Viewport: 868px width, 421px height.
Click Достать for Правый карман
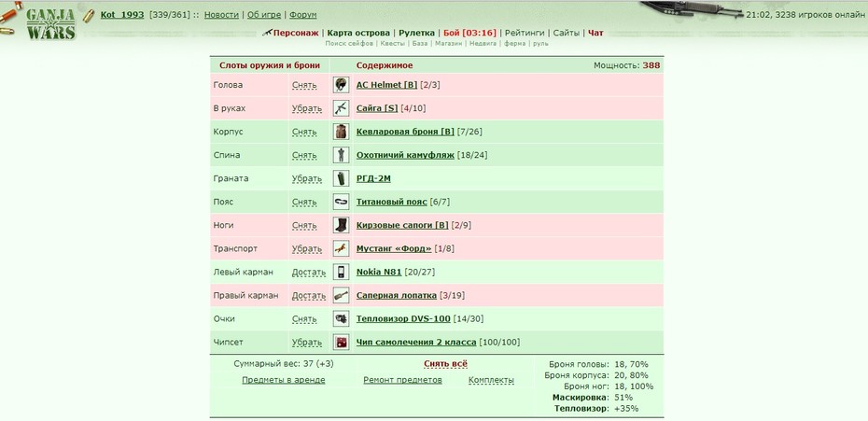pyautogui.click(x=309, y=296)
